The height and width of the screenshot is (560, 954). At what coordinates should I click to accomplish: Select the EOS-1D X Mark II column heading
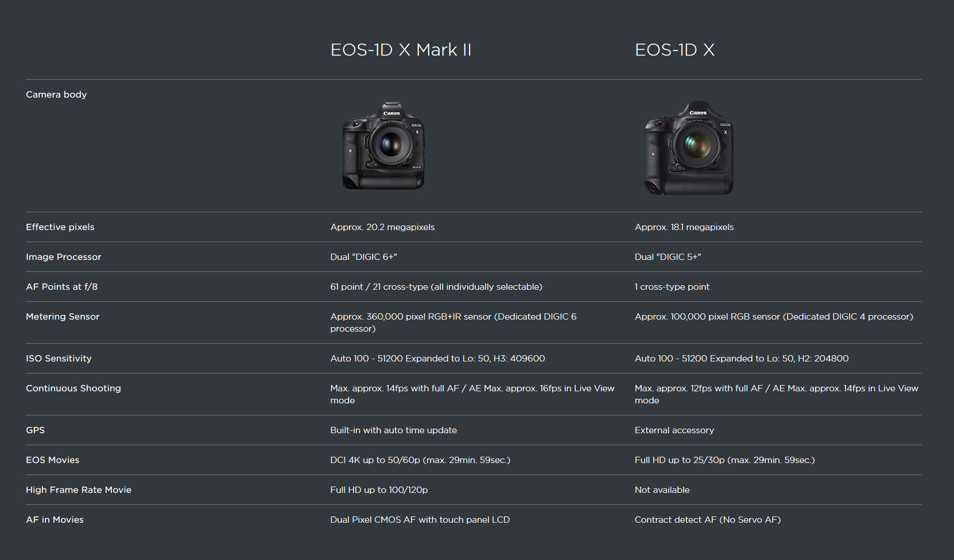[x=401, y=50]
